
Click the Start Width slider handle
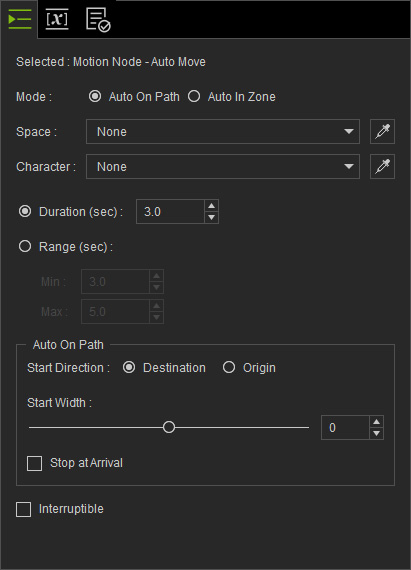pos(169,427)
